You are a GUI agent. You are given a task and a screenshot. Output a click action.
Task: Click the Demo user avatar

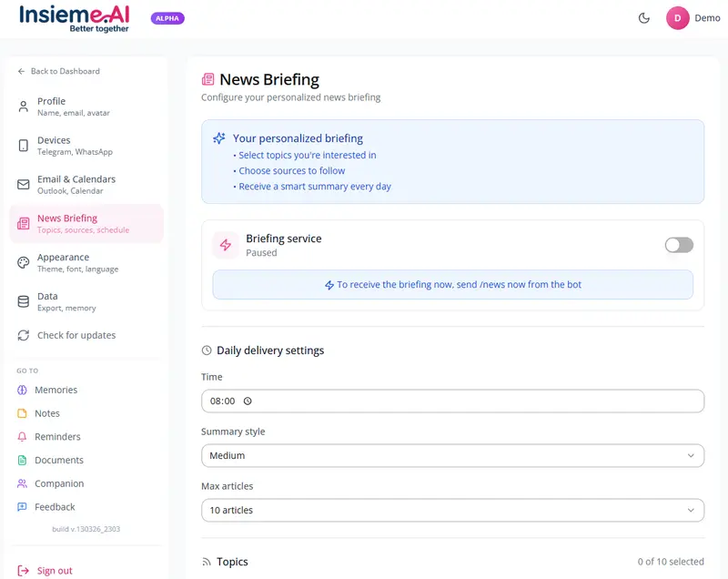677,18
